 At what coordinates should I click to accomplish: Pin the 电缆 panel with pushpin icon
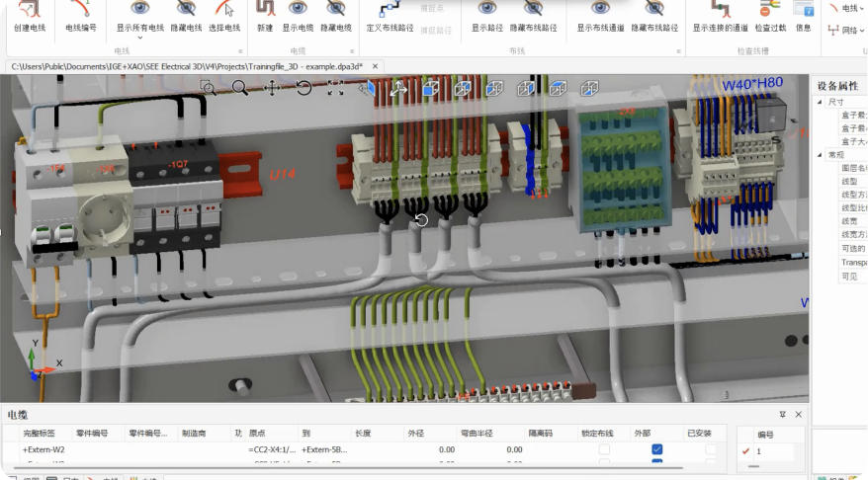[x=782, y=414]
